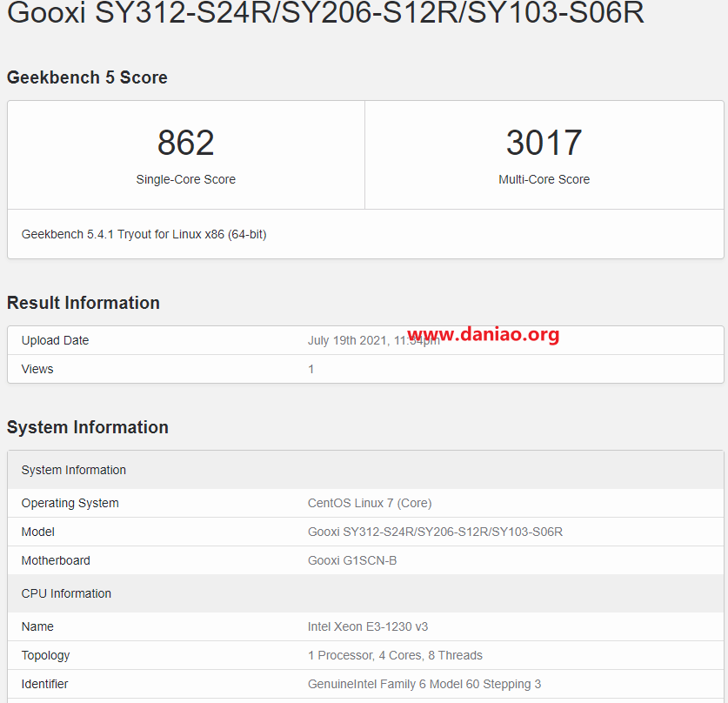Click the 'Topology' row label
This screenshot has height=703, width=728.
click(x=45, y=655)
